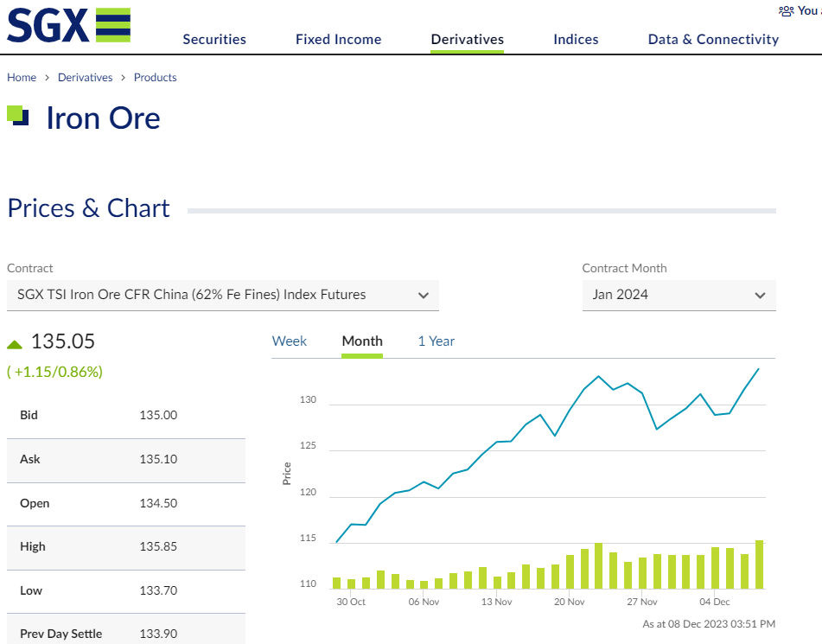
Task: Click the chart timestamp As at 08 Dec 2023
Action: pos(709,624)
